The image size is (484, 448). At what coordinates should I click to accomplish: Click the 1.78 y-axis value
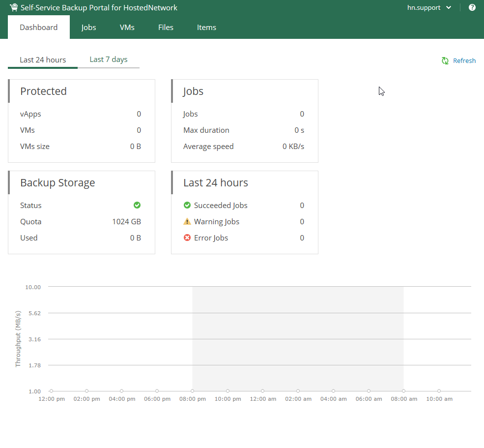coord(34,365)
